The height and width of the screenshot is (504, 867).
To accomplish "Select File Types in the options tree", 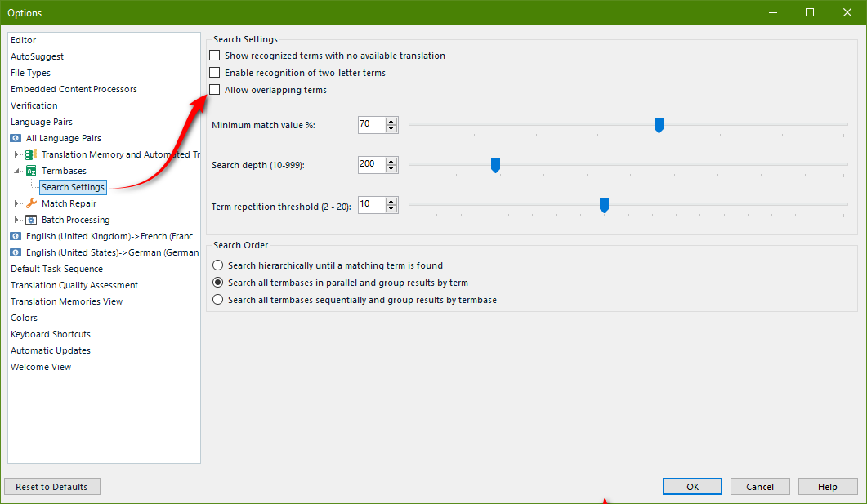I will point(30,73).
